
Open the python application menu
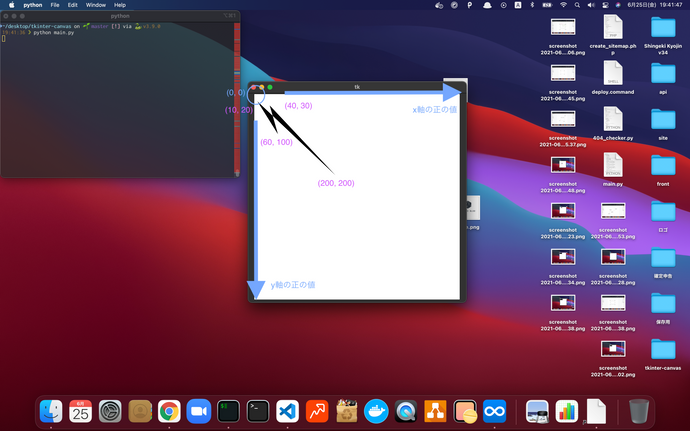[33, 5]
